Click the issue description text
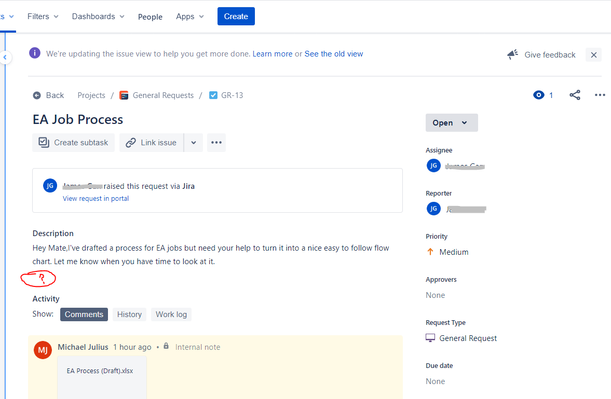Image resolution: width=611 pixels, height=399 pixels. point(210,254)
